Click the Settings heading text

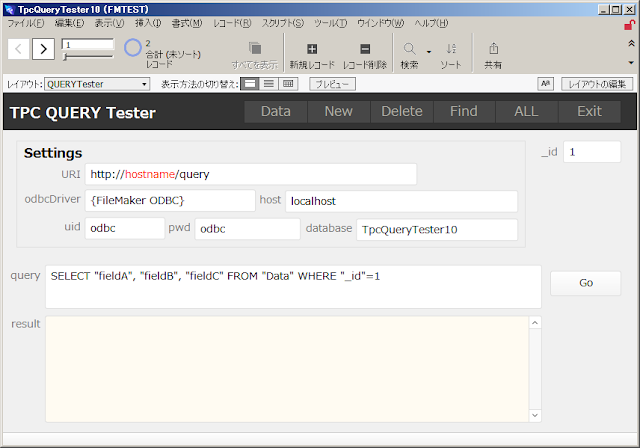[53, 153]
